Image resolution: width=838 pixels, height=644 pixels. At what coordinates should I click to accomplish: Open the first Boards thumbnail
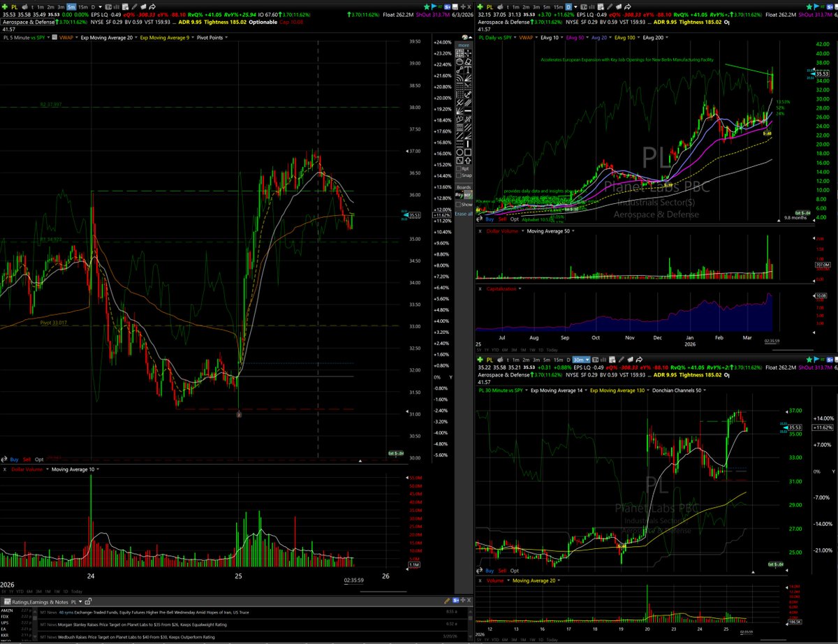(x=460, y=194)
